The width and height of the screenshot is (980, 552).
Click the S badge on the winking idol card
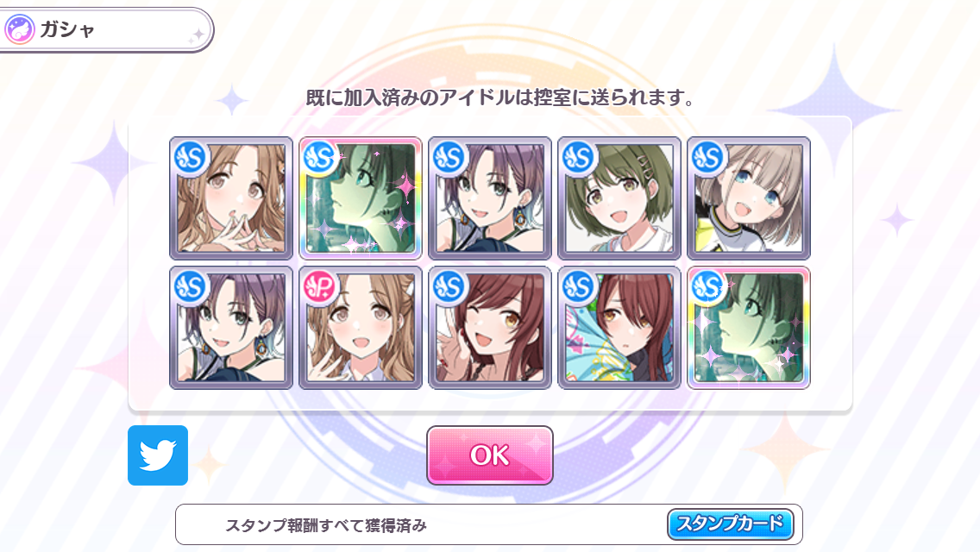point(449,287)
